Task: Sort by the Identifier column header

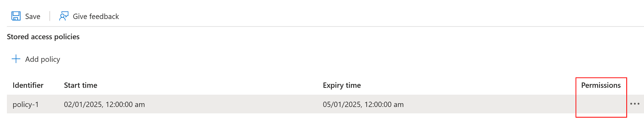Action: point(28,85)
